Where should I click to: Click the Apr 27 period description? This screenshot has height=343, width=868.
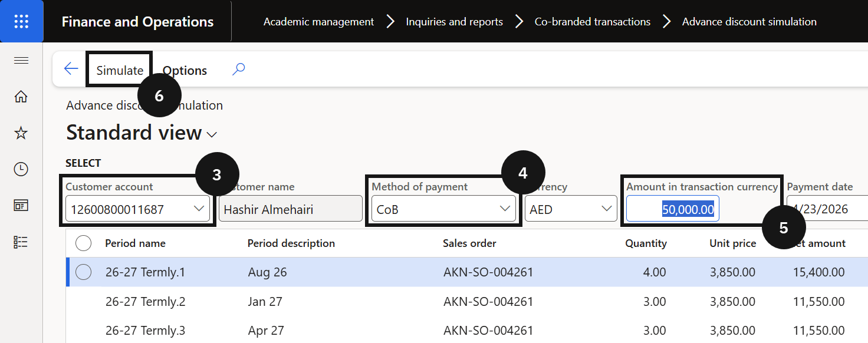(266, 331)
